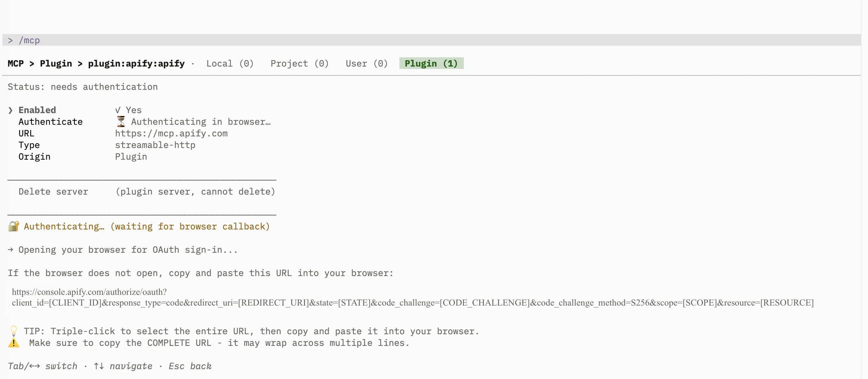Open the console.apify.com OAuth authorize URL
Image resolution: width=868 pixels, height=379 pixels.
coord(89,292)
